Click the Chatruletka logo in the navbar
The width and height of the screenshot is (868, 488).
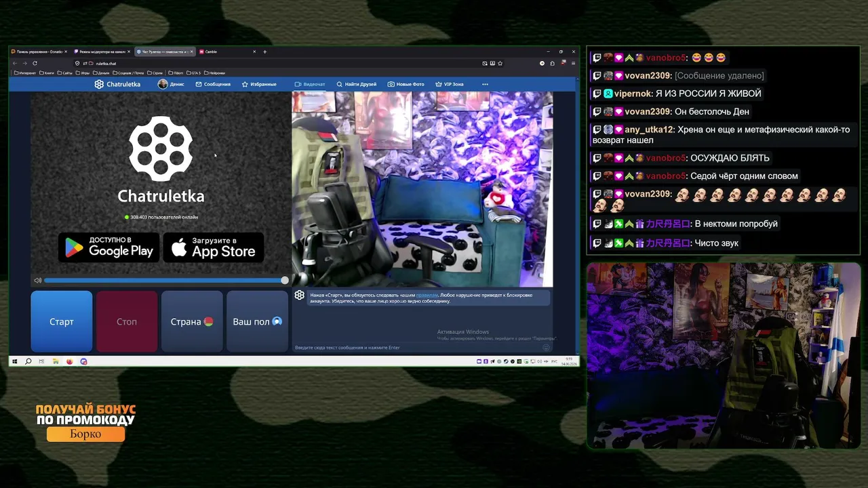(x=117, y=84)
